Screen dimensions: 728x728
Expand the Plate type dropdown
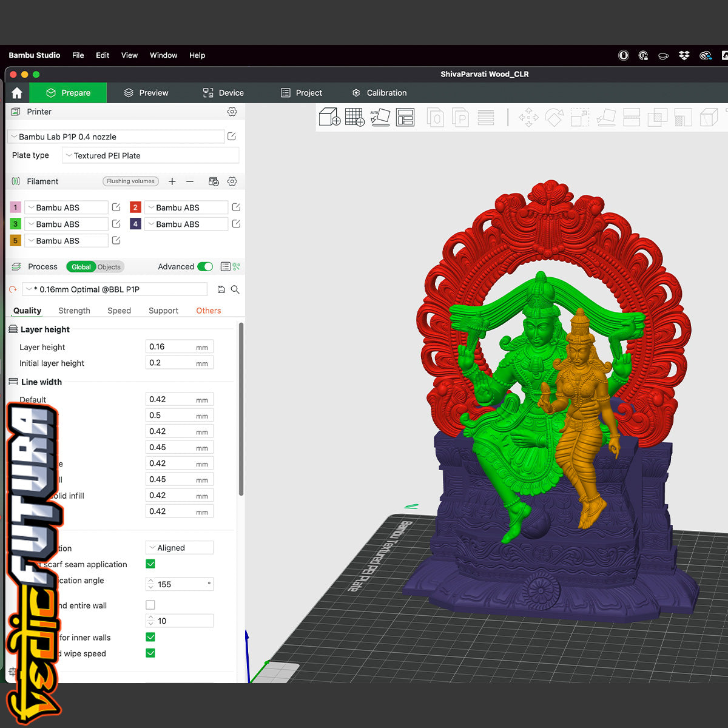150,156
